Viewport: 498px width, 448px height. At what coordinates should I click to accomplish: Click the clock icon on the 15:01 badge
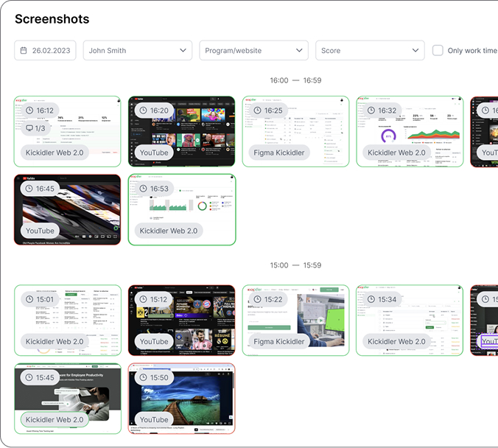[x=29, y=299]
